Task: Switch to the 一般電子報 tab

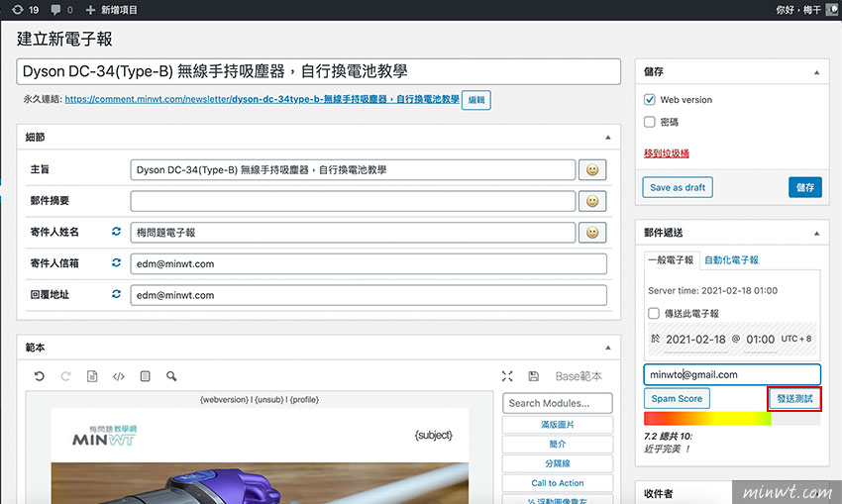Action: (672, 259)
